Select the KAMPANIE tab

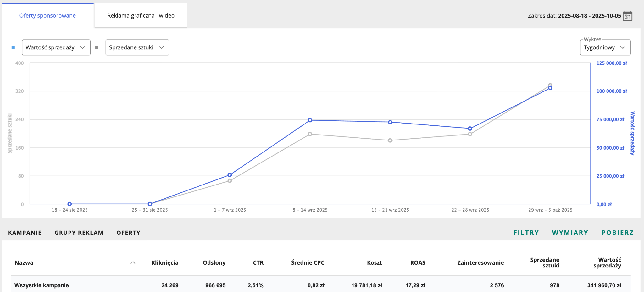click(x=25, y=233)
